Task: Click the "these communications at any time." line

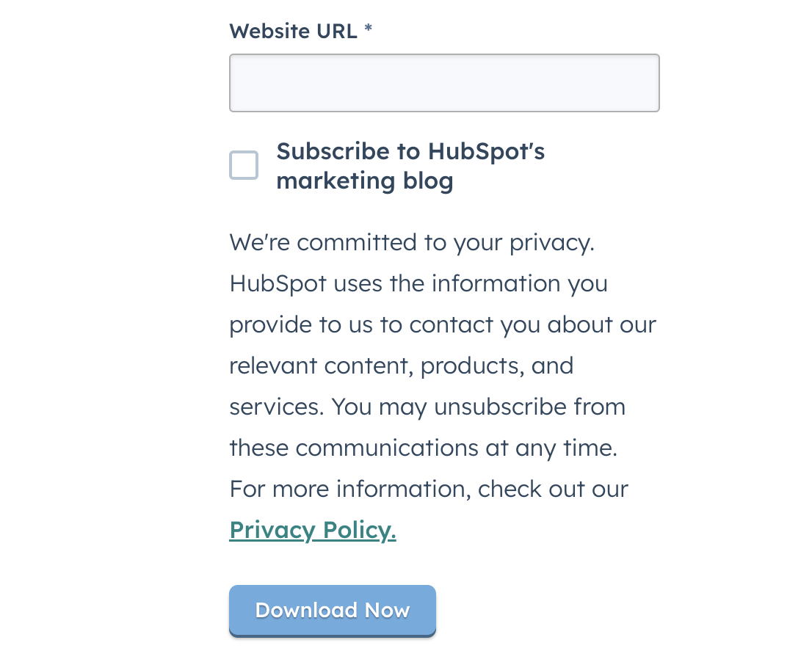Action: 423,448
